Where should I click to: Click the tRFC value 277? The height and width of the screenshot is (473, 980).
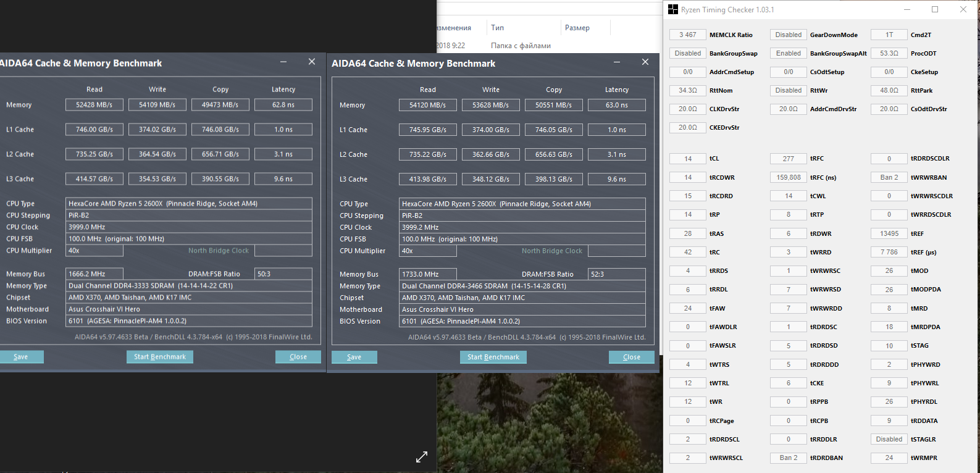[x=789, y=159]
